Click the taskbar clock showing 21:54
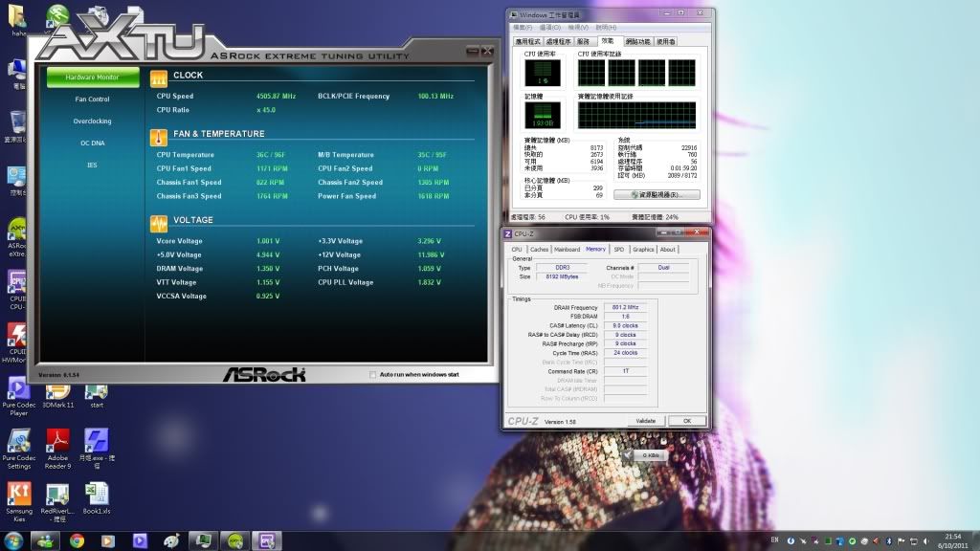Image resolution: width=980 pixels, height=551 pixels. 953,541
